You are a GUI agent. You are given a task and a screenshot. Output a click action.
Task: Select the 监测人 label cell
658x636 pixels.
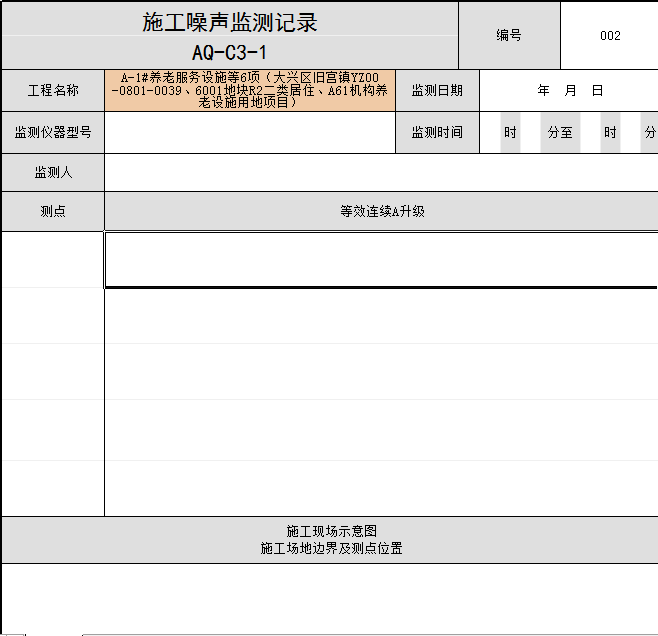[53, 173]
